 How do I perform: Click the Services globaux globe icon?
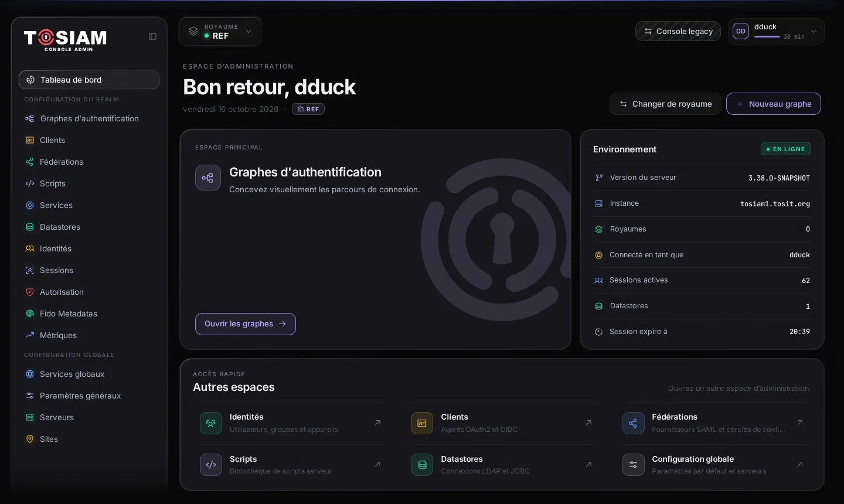coord(30,374)
